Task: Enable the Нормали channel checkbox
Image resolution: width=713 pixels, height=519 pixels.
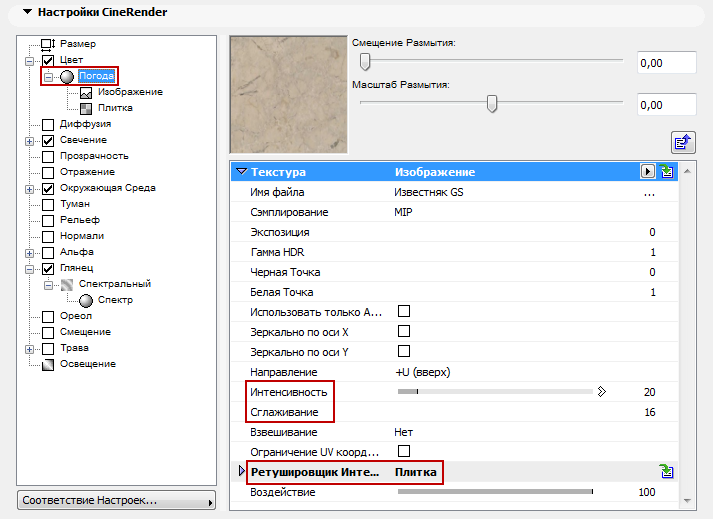Action: coord(48,237)
